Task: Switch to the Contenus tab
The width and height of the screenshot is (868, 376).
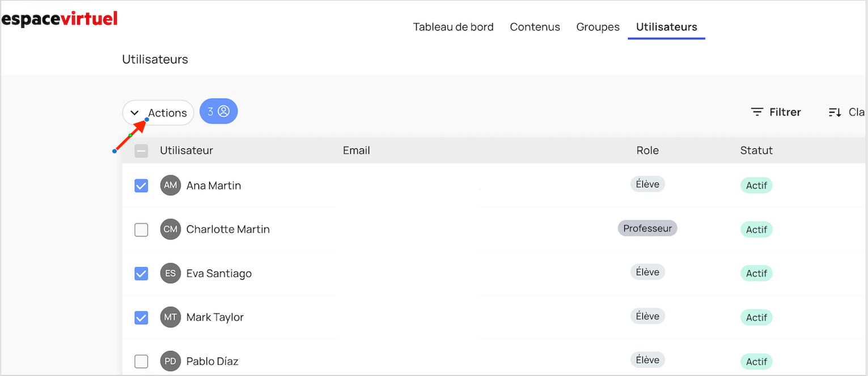Action: (x=535, y=27)
